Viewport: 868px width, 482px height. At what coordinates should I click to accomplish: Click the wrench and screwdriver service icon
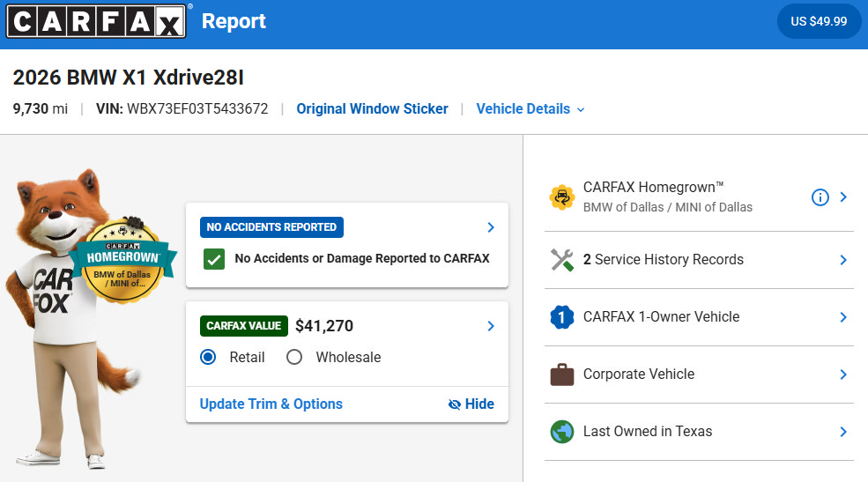click(562, 260)
